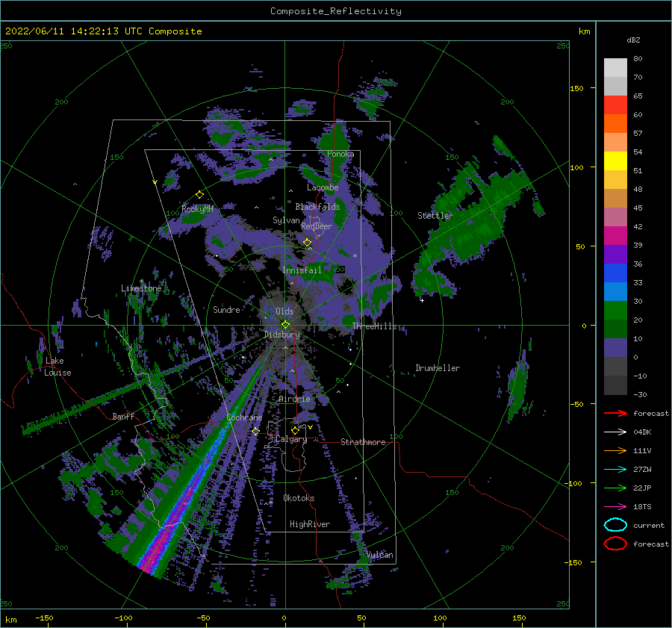Click the Composite_Reflectivity title text
Image resolution: width=672 pixels, height=628 pixels.
pyautogui.click(x=336, y=11)
